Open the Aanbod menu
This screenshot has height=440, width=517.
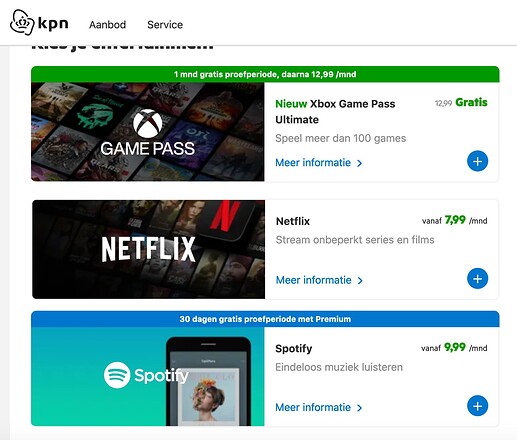107,25
